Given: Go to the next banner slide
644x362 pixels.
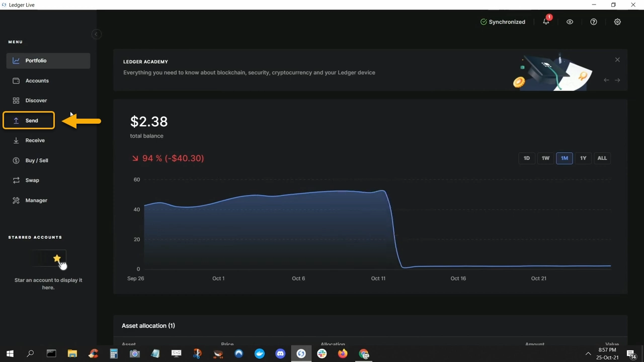Looking at the screenshot, I should (617, 80).
